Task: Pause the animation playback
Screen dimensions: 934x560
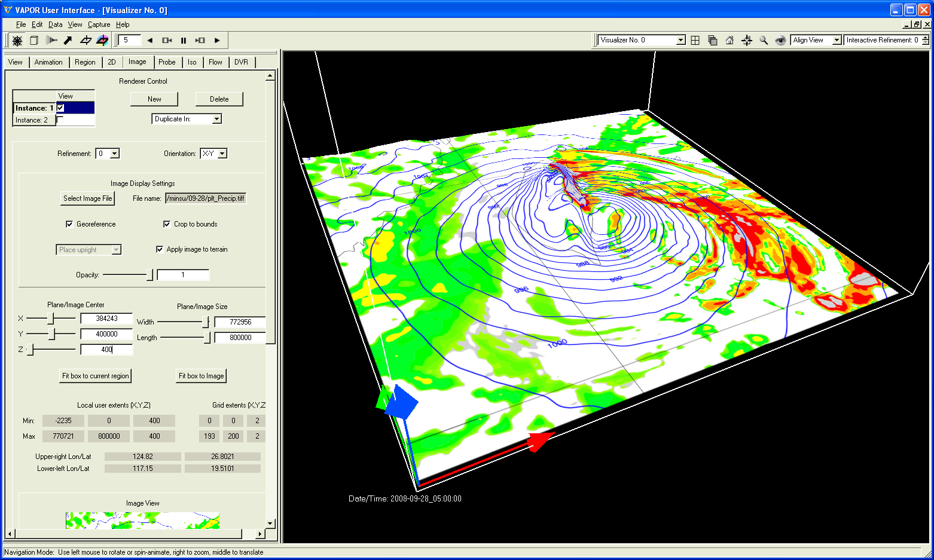Action: 184,41
